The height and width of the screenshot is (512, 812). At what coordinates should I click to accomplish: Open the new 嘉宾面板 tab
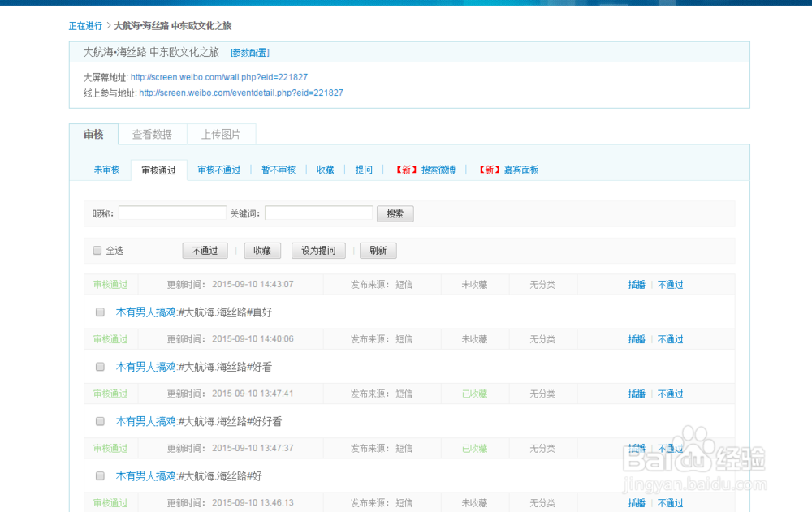coord(508,170)
